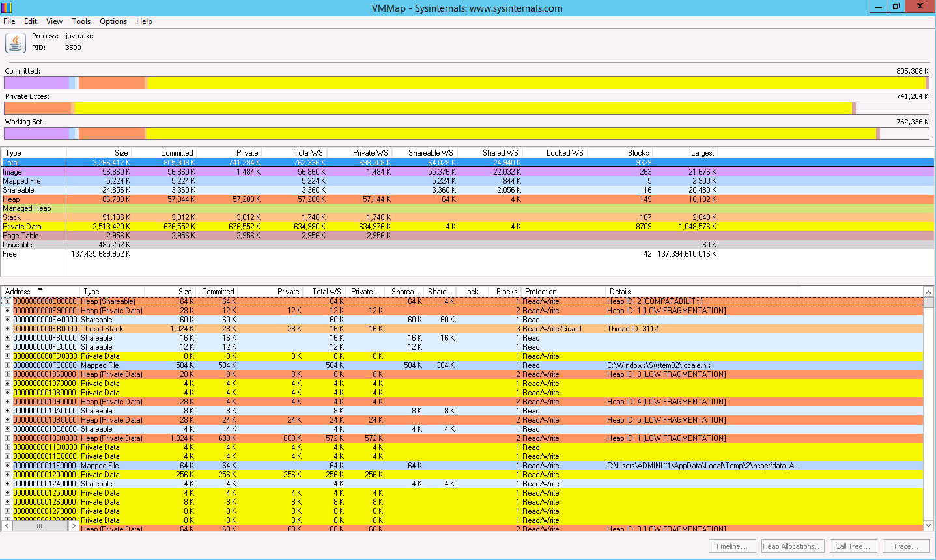The image size is (936, 560).
Task: Expand the 00000000011F0000 Mapped File row
Action: coord(7,466)
